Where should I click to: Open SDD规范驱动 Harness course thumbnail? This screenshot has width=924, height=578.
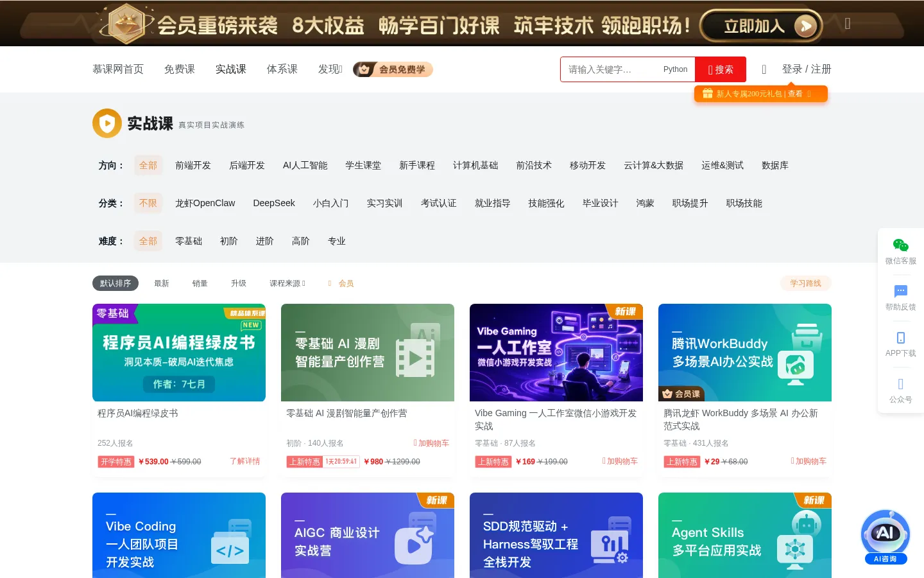point(556,536)
